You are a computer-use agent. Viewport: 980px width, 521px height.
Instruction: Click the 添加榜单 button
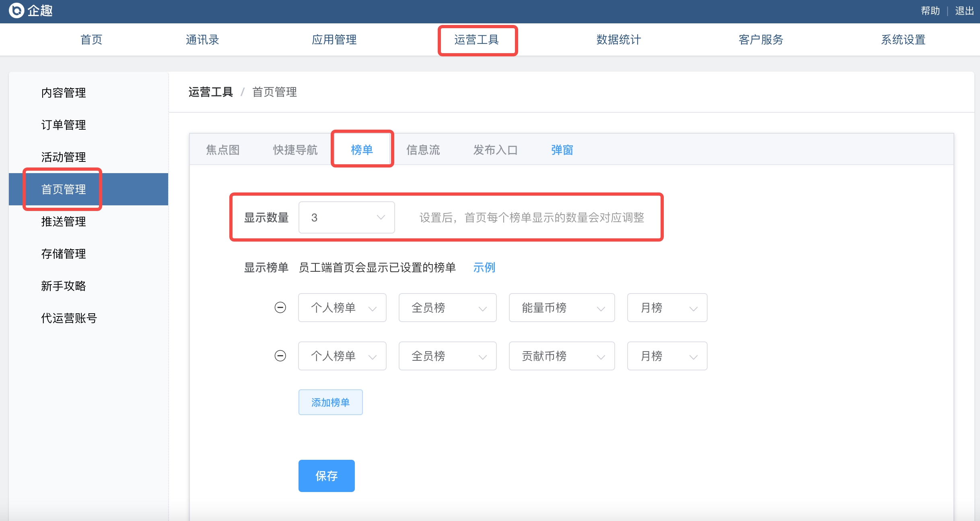pos(330,402)
